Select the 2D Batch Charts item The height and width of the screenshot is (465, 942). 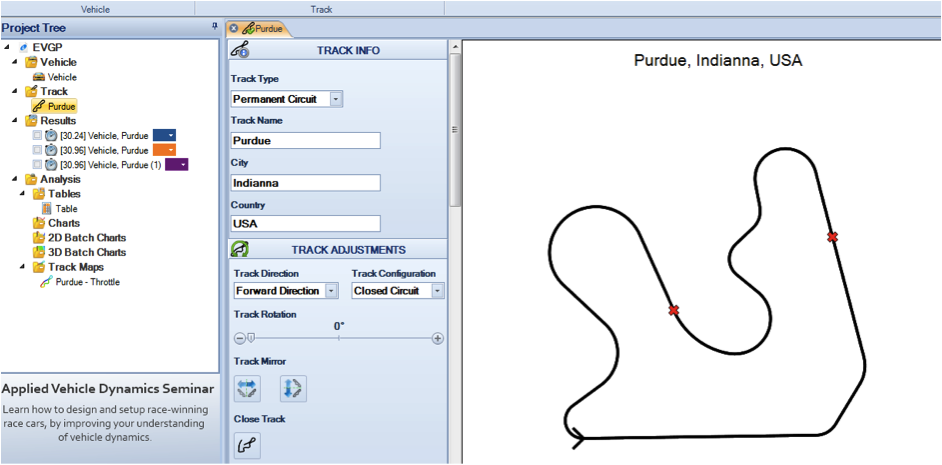click(x=86, y=238)
